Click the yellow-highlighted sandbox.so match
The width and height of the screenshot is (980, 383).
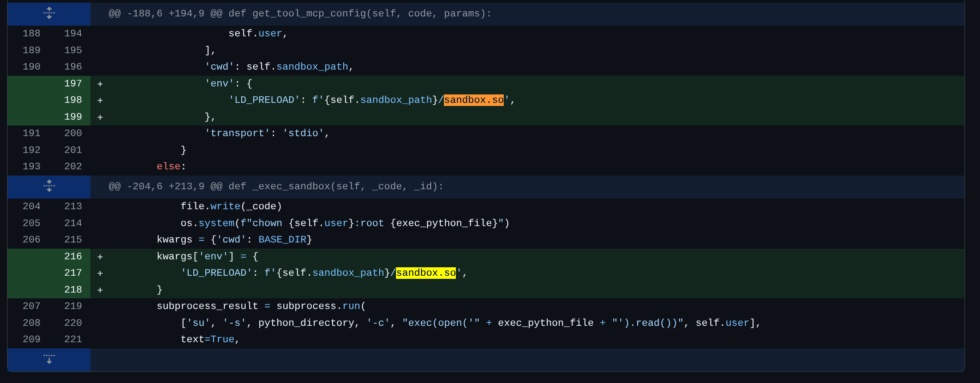pos(426,273)
